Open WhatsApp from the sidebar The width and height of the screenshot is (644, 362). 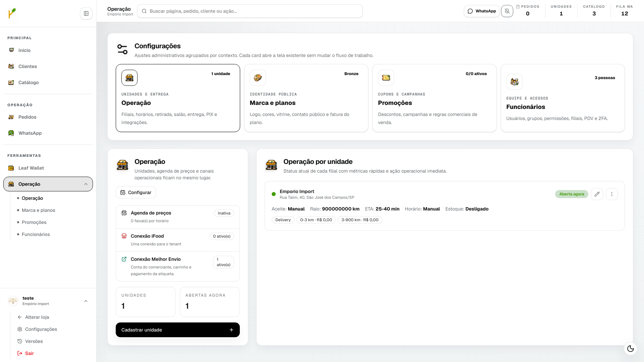point(48,133)
